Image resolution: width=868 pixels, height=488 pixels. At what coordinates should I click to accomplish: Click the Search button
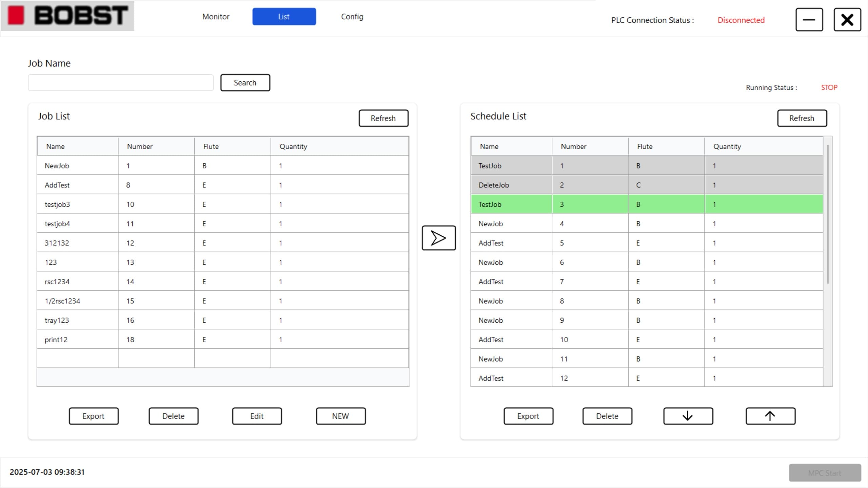(x=245, y=83)
